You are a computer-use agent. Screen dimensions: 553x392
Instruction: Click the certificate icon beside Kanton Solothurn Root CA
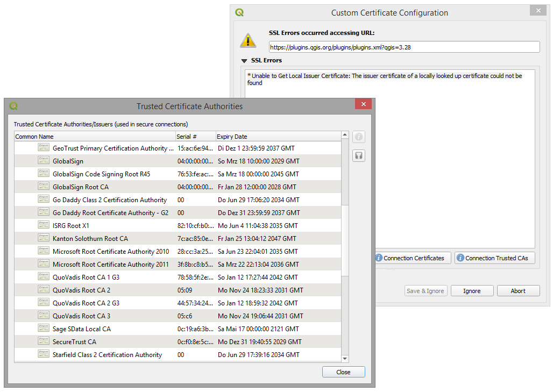click(x=44, y=238)
